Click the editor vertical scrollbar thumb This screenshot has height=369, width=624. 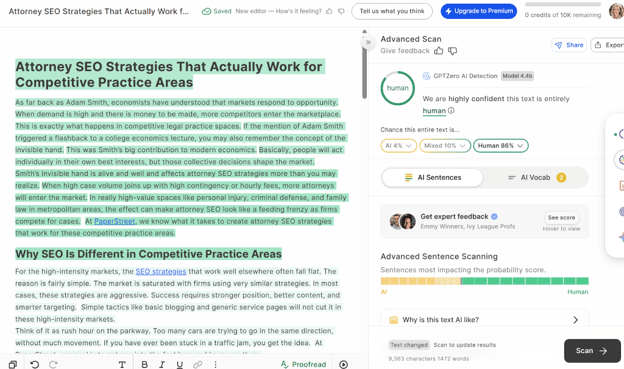(364, 68)
